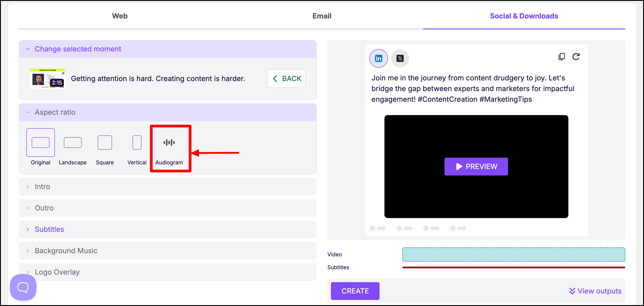The image size is (644, 306).
Task: Open the chat support bubble
Action: tap(23, 287)
